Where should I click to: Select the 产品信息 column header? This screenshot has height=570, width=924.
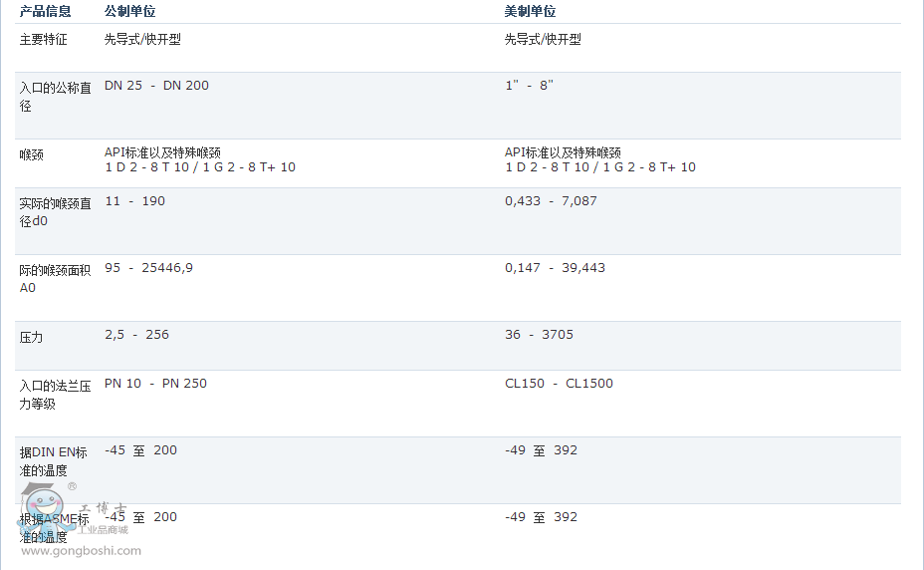coord(46,11)
